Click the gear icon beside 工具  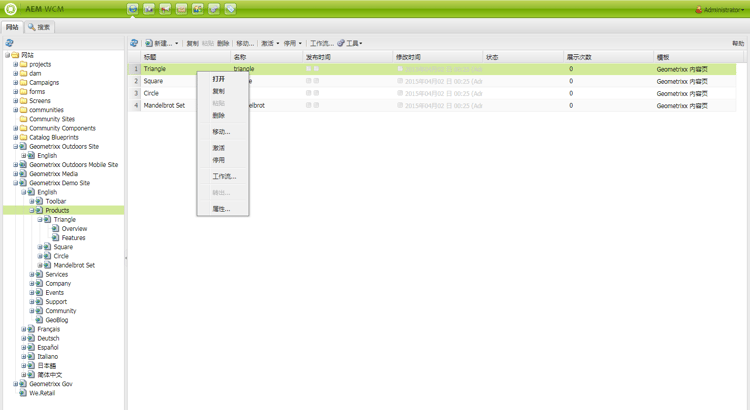click(x=341, y=43)
